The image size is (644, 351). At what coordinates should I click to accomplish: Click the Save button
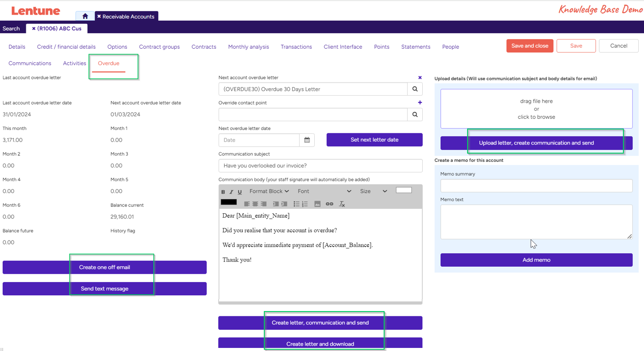pyautogui.click(x=576, y=46)
